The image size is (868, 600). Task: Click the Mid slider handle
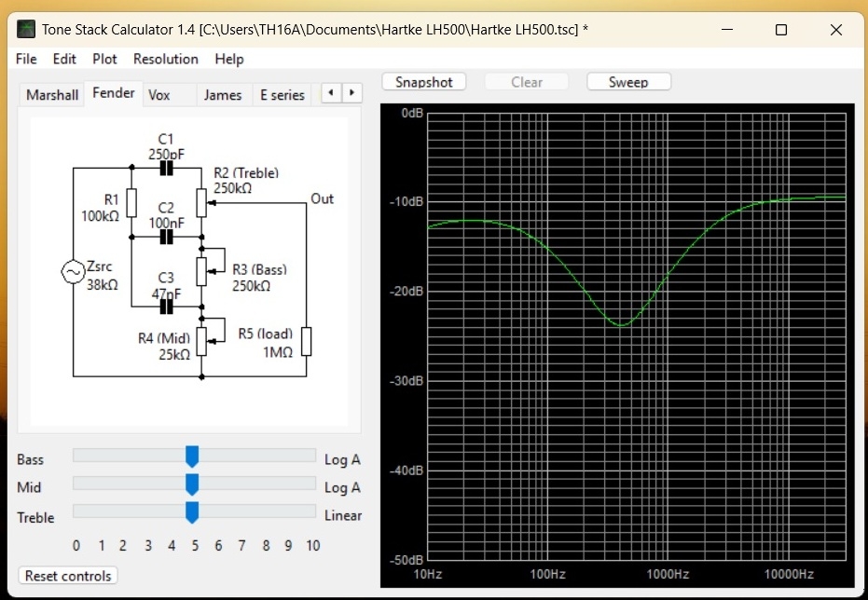pyautogui.click(x=191, y=484)
